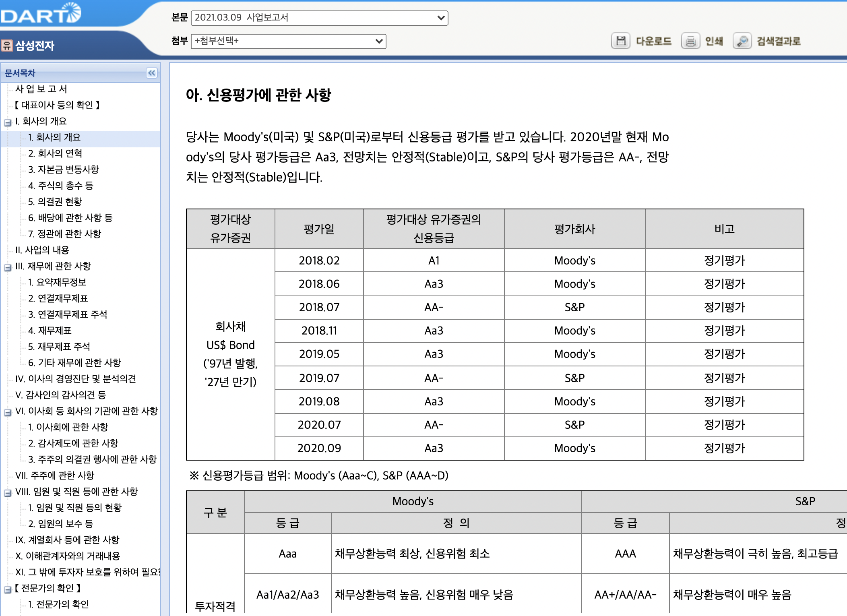
Task: Click the 삼성전자 company name
Action: click(35, 45)
